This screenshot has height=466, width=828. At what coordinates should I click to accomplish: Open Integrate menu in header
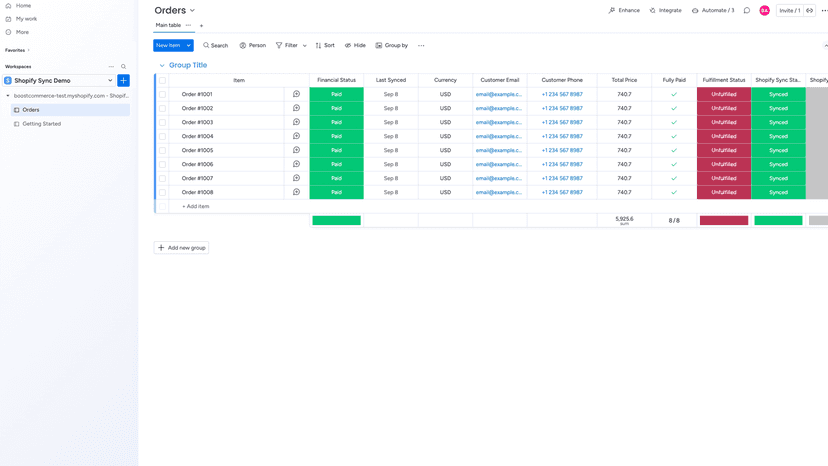pyautogui.click(x=665, y=11)
